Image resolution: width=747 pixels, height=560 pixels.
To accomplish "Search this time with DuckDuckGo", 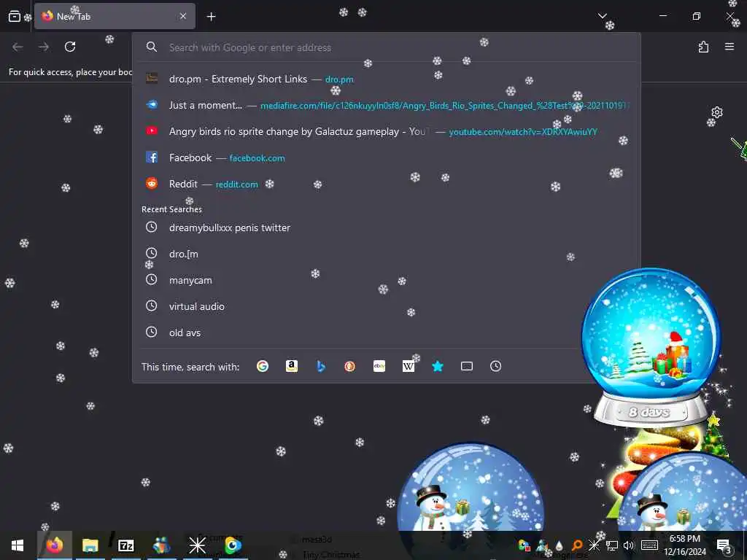I will point(349,366).
